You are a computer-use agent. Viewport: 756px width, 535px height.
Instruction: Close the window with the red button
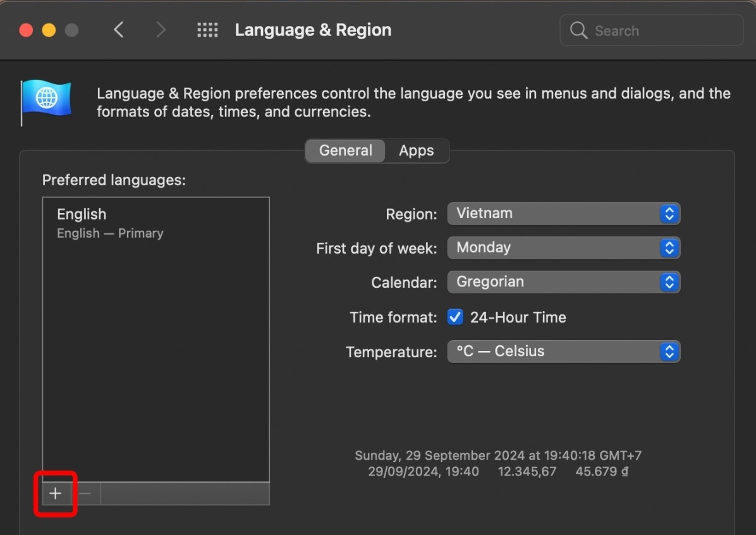tap(26, 30)
